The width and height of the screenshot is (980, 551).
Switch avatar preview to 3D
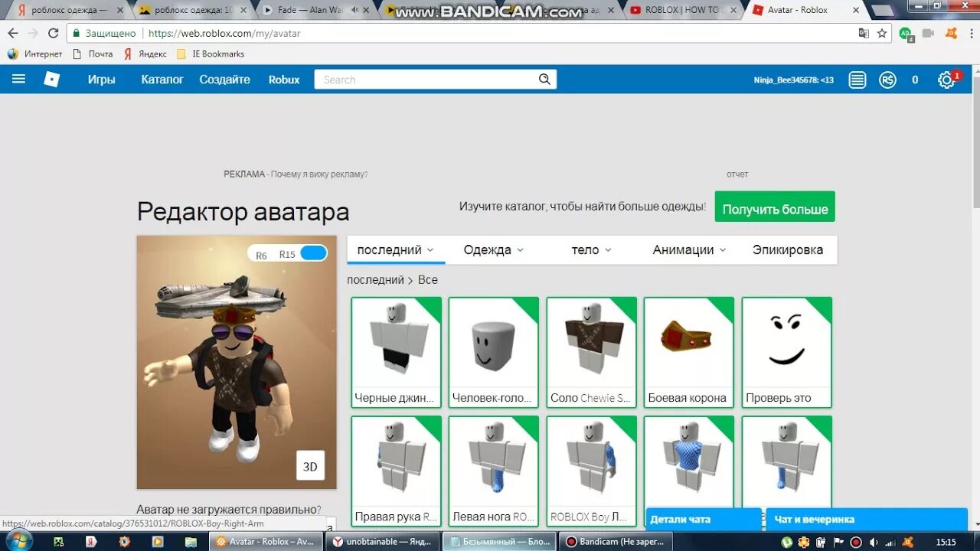tap(310, 466)
